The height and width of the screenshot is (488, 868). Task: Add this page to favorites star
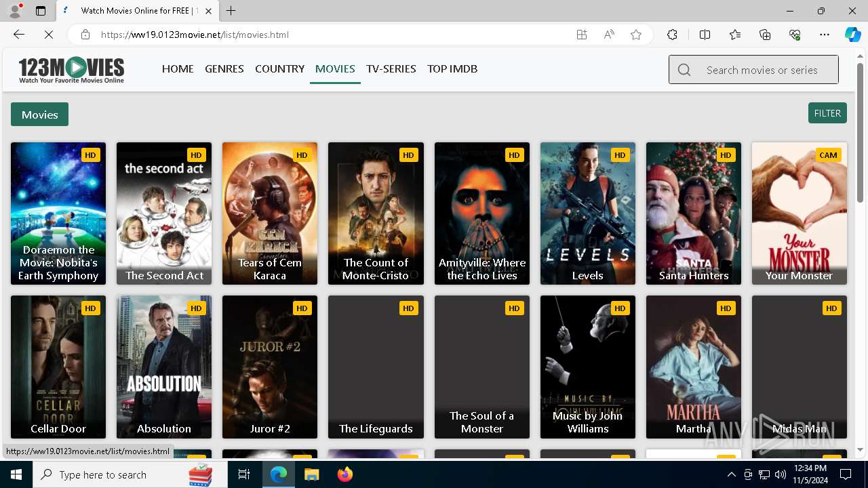636,35
